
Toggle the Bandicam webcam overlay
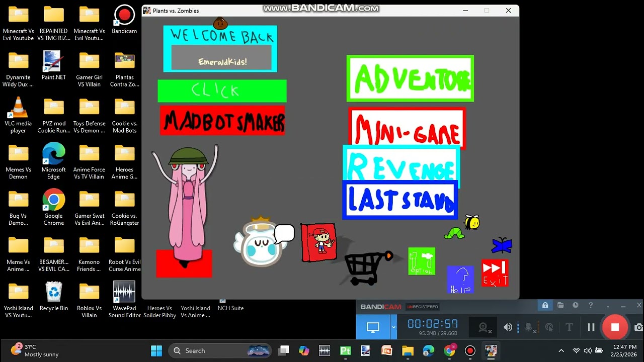tap(484, 327)
